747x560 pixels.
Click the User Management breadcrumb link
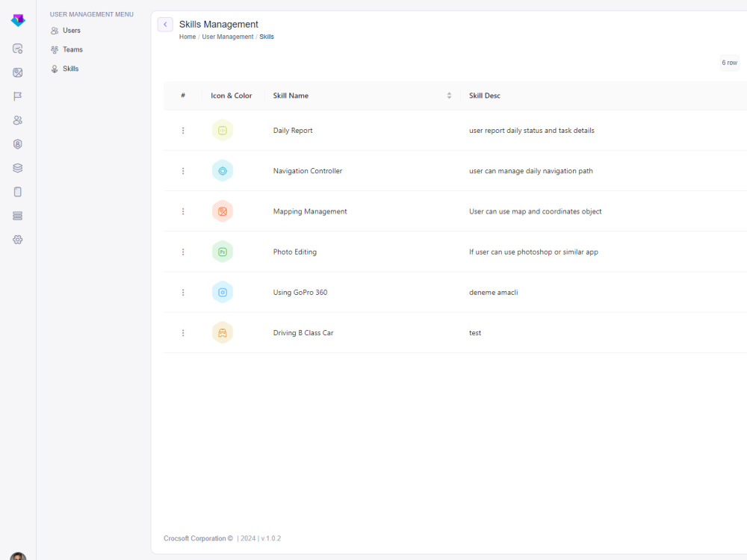pos(228,37)
